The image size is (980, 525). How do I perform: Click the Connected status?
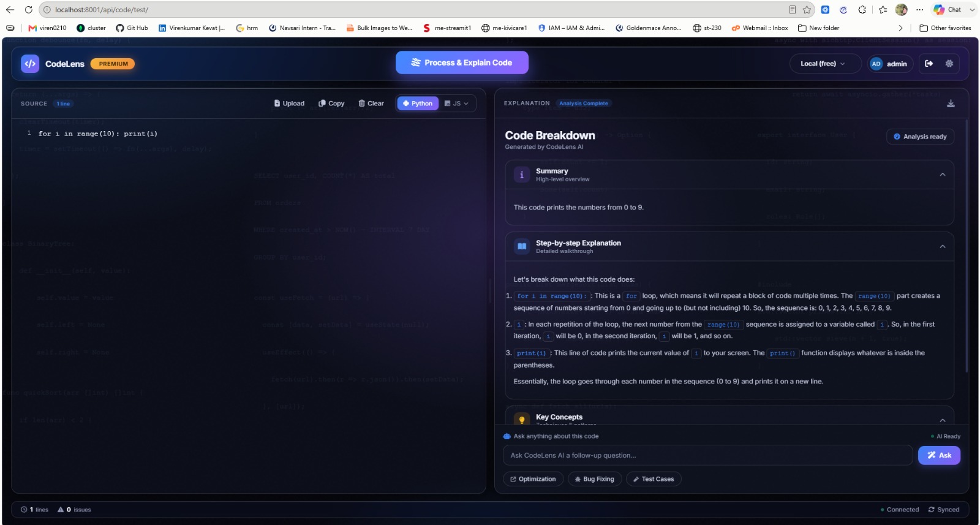[x=899, y=510]
